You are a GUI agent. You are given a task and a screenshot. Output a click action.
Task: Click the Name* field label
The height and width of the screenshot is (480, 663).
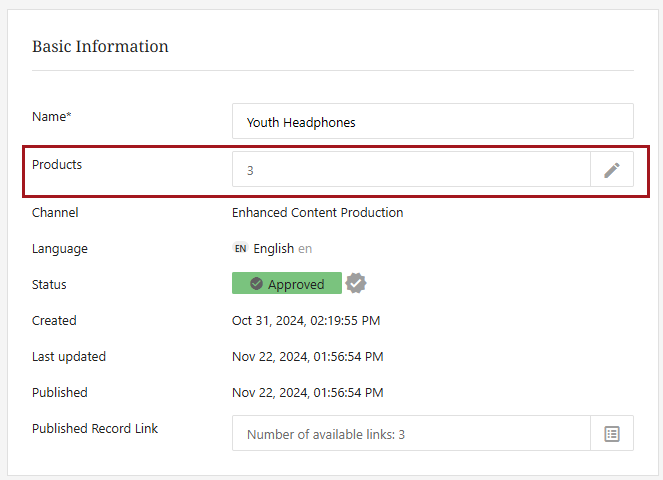[52, 116]
